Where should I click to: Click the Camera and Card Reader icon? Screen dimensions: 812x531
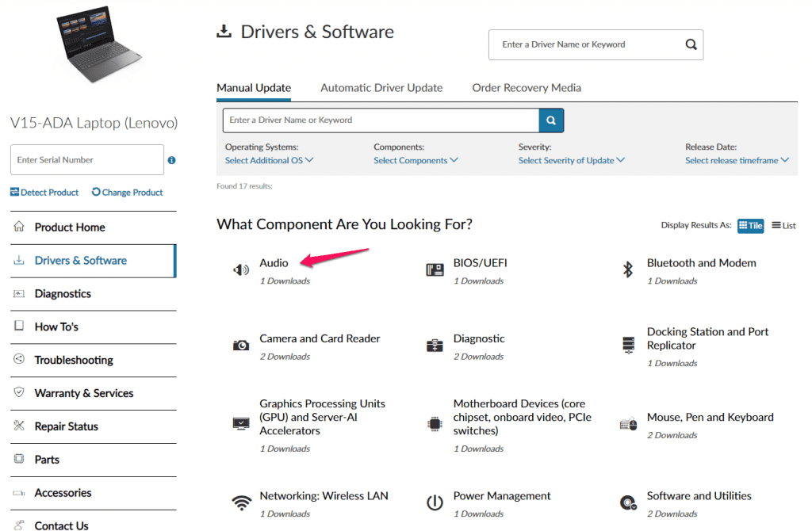[241, 346]
